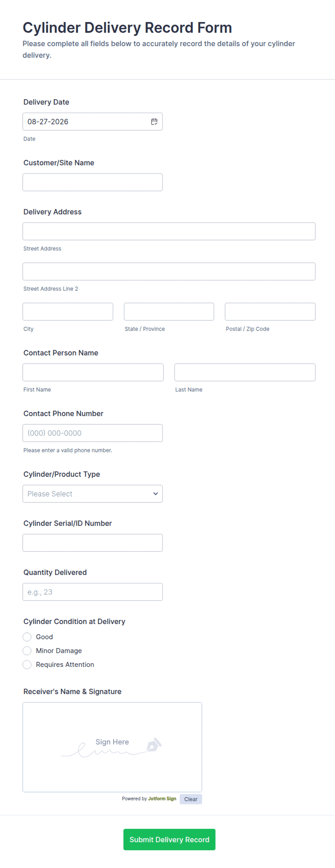Select the Minor Damage radio button
The width and height of the screenshot is (335, 868).
click(x=27, y=651)
